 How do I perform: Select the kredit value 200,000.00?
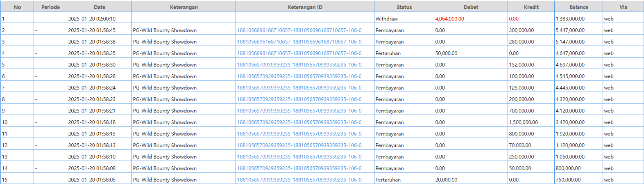[522, 99]
